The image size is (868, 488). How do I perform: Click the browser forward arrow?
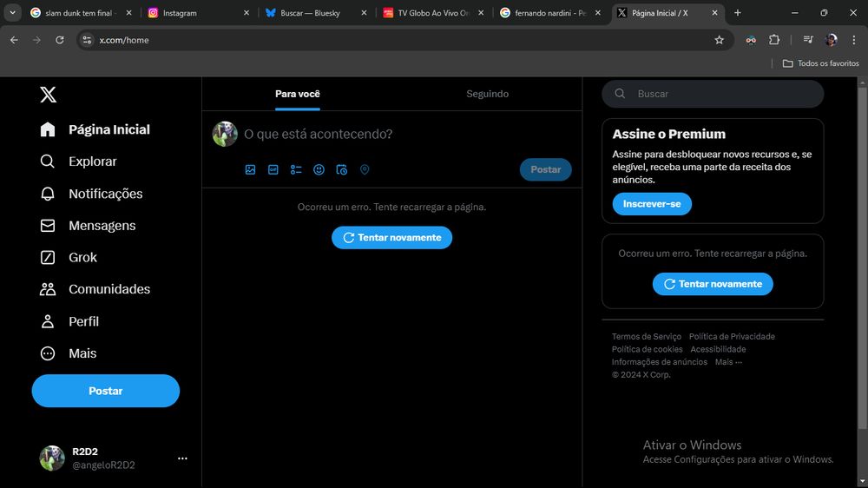pyautogui.click(x=36, y=40)
